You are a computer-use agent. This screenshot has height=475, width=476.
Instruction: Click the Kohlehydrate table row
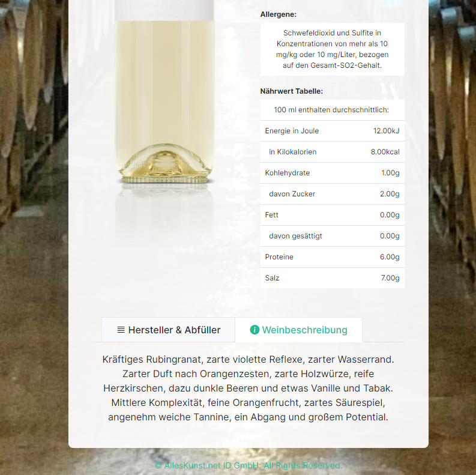click(x=332, y=173)
